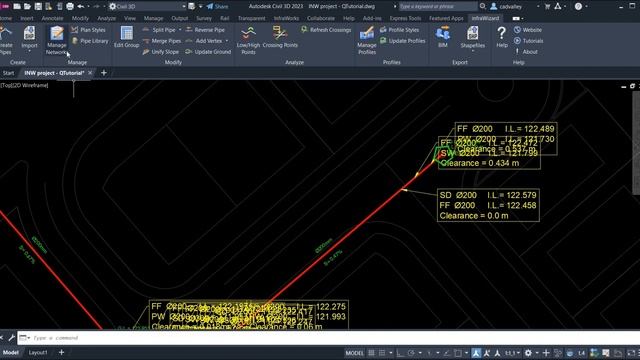Screen dimensions: 640x360
Task: Expand the Add Vertex dropdown arrow
Action: pyautogui.click(x=227, y=41)
